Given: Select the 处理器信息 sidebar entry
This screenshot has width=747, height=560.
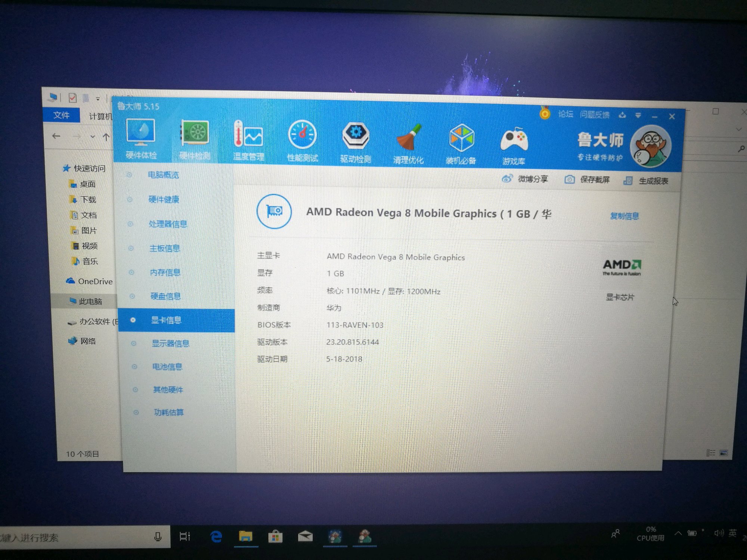Looking at the screenshot, I should coord(168,224).
